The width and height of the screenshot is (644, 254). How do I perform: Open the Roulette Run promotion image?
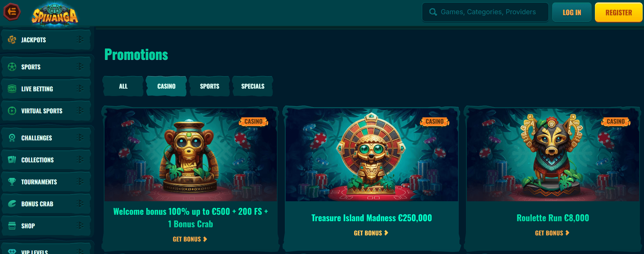[x=553, y=155]
